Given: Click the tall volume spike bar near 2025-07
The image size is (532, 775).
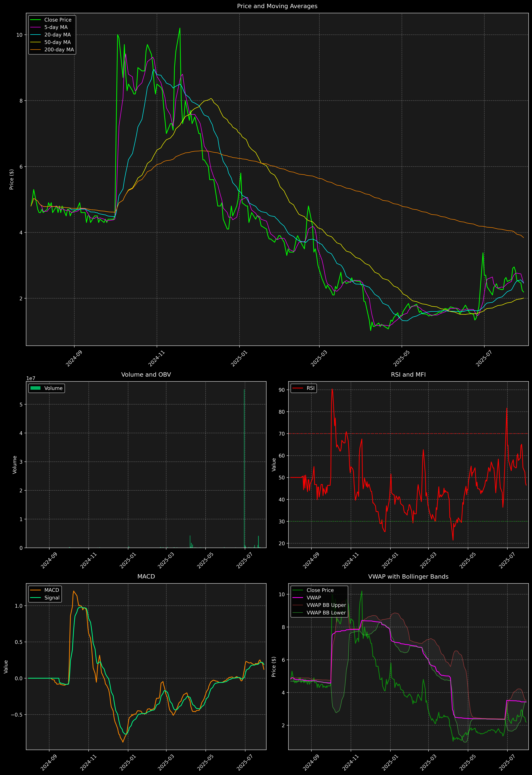Looking at the screenshot, I should pyautogui.click(x=244, y=469).
